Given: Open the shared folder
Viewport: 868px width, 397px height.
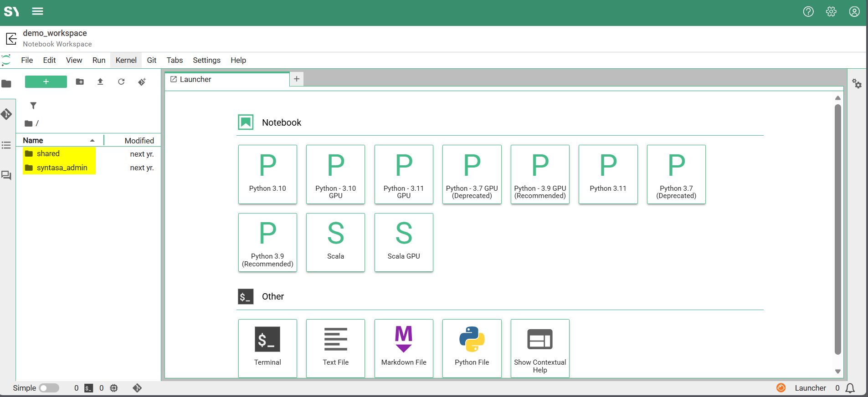Looking at the screenshot, I should coord(48,154).
